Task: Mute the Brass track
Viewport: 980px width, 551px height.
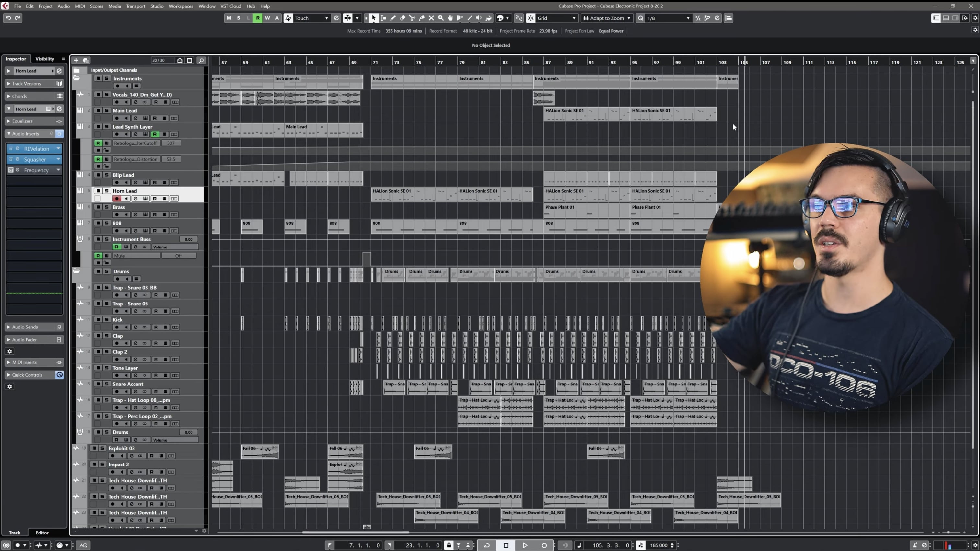Action: click(98, 207)
